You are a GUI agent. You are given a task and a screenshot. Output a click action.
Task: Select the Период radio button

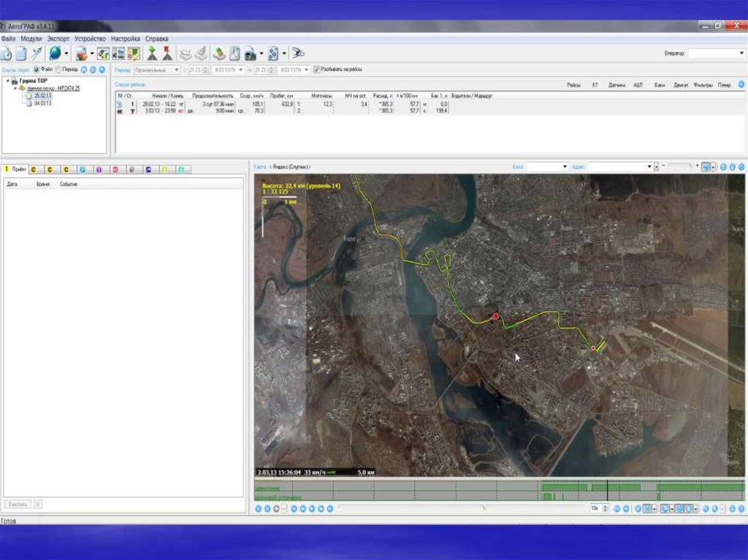[59, 69]
